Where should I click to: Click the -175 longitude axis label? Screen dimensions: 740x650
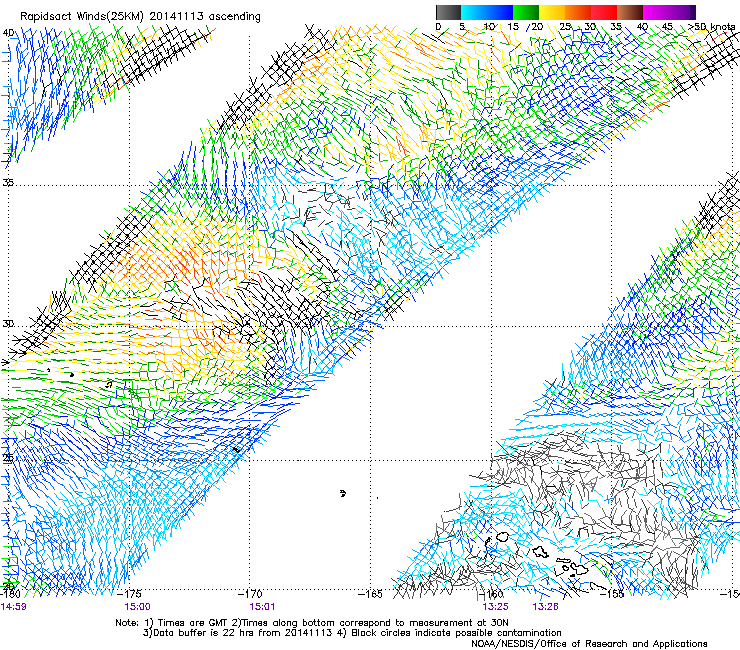pyautogui.click(x=129, y=594)
